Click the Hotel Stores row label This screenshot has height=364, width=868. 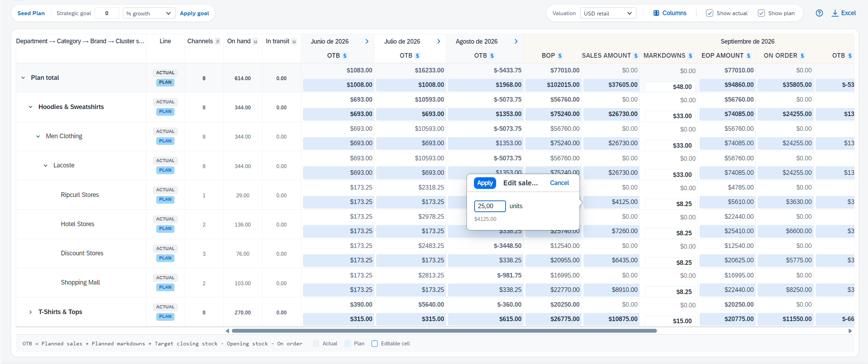[77, 224]
